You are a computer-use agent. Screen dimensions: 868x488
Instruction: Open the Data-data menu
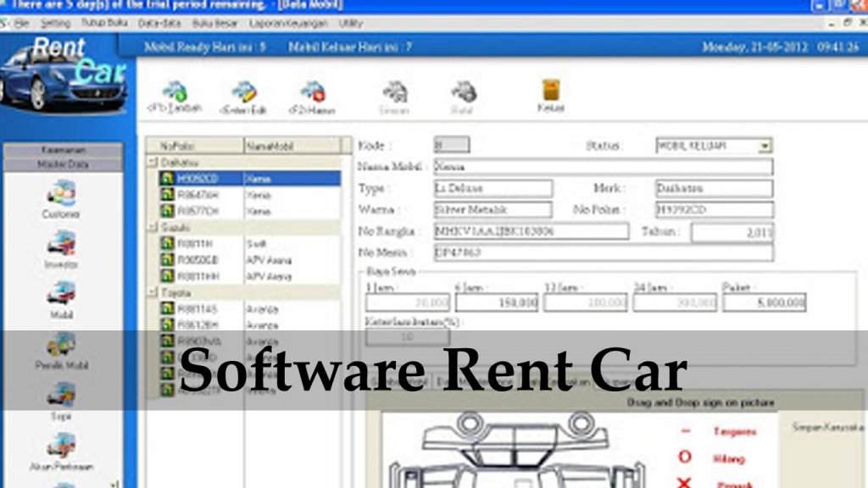pos(159,23)
